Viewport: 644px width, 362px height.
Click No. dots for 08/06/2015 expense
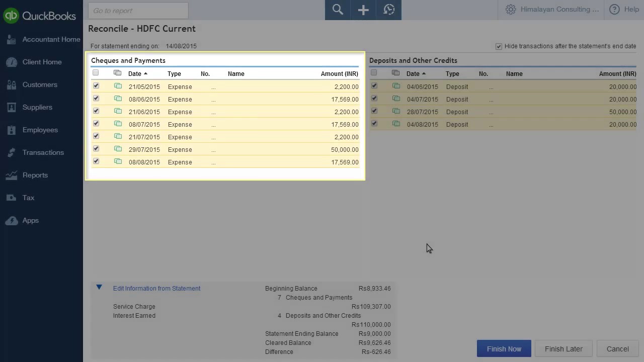pyautogui.click(x=213, y=100)
